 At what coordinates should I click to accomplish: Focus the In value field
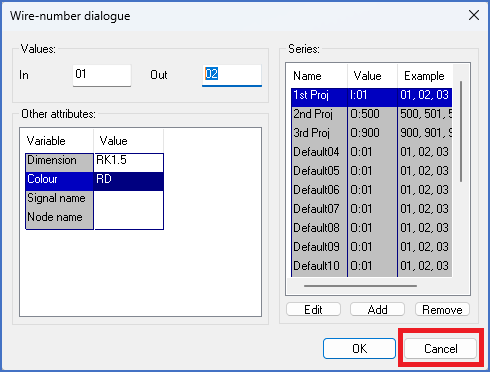pyautogui.click(x=102, y=75)
